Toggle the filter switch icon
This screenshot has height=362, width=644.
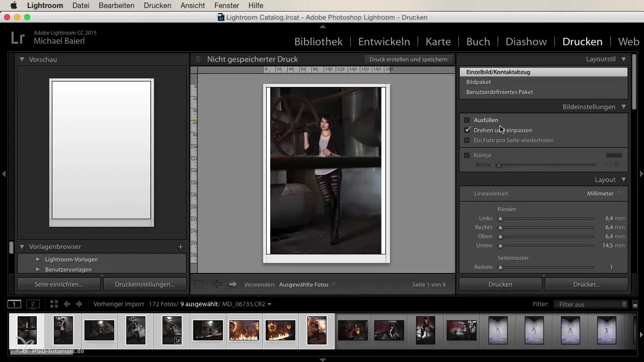tap(635, 305)
